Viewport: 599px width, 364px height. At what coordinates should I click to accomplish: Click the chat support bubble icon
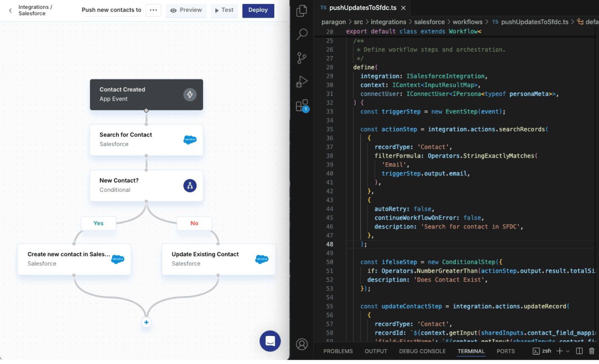point(270,341)
